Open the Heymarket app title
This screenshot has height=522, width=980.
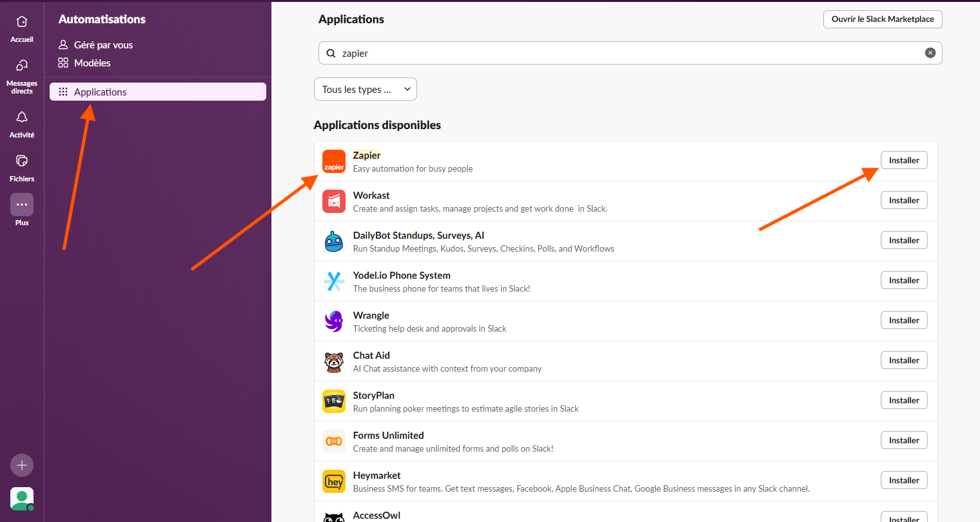(377, 476)
